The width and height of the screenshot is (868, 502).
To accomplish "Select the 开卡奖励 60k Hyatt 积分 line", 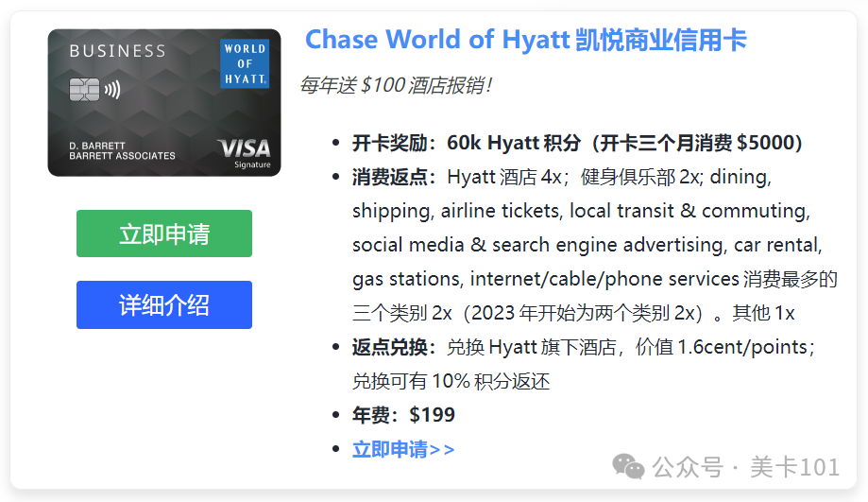I will 577,143.
